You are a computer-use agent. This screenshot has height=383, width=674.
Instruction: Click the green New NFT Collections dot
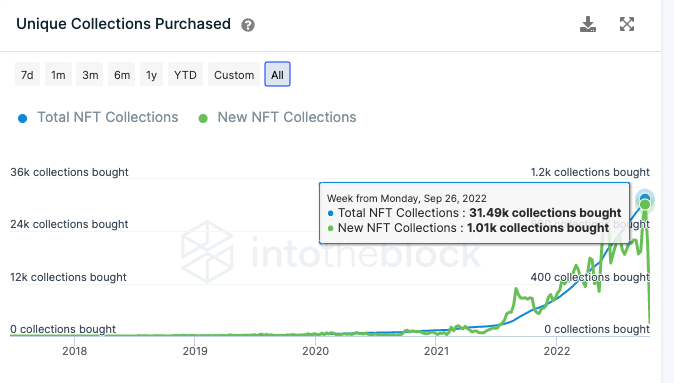[203, 118]
